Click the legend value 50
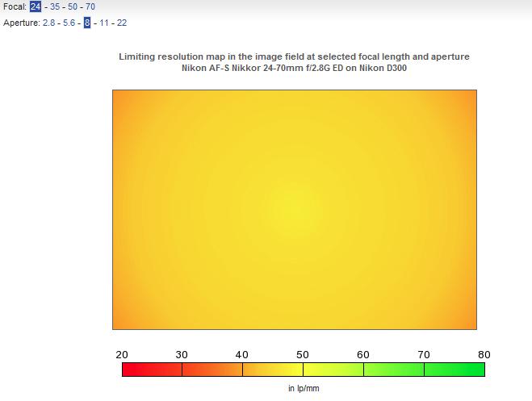The image size is (532, 401). pyautogui.click(x=303, y=354)
